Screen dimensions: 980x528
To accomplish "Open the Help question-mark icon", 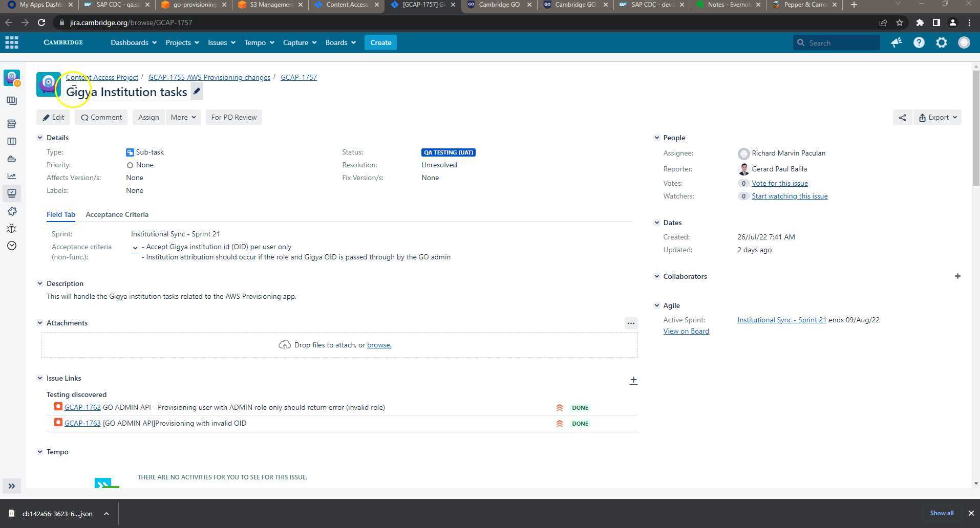I will tap(919, 42).
